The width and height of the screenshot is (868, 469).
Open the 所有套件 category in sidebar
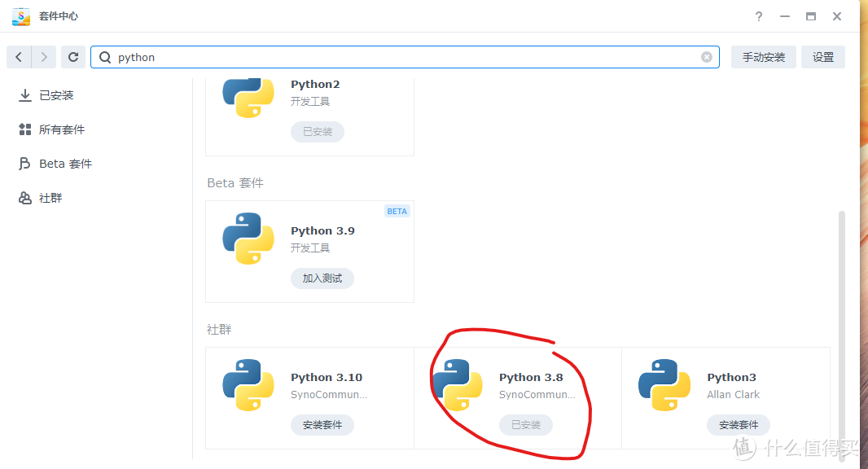(62, 129)
